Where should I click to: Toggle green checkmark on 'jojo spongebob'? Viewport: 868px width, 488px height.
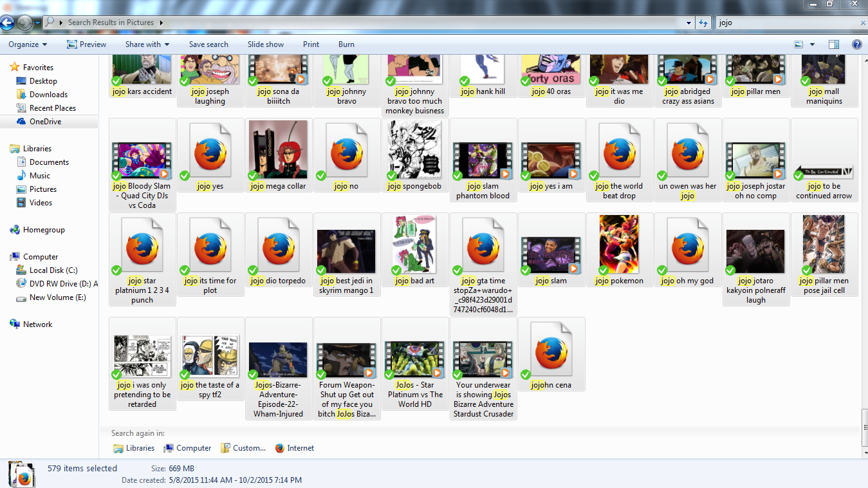[x=391, y=176]
